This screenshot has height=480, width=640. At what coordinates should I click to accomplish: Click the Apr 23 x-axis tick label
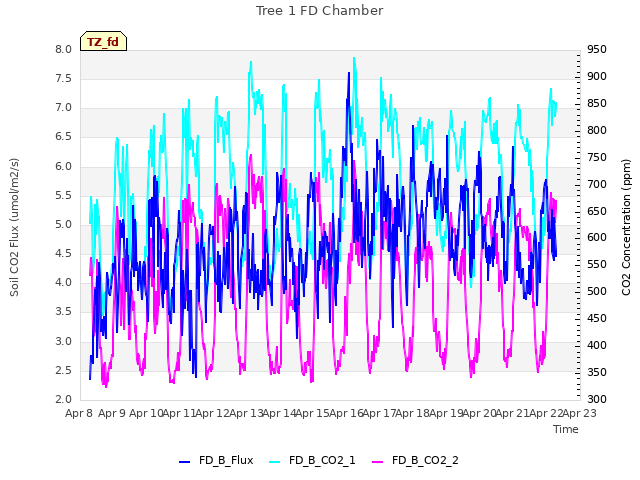pyautogui.click(x=580, y=413)
